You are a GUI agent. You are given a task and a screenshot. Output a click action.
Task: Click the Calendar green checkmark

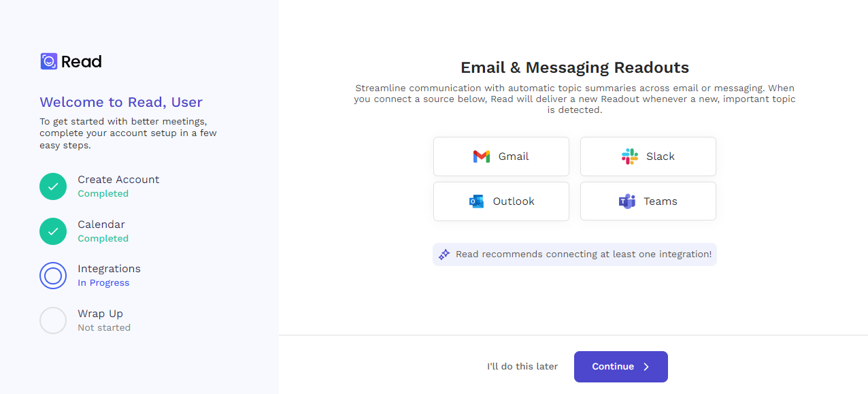tap(53, 231)
